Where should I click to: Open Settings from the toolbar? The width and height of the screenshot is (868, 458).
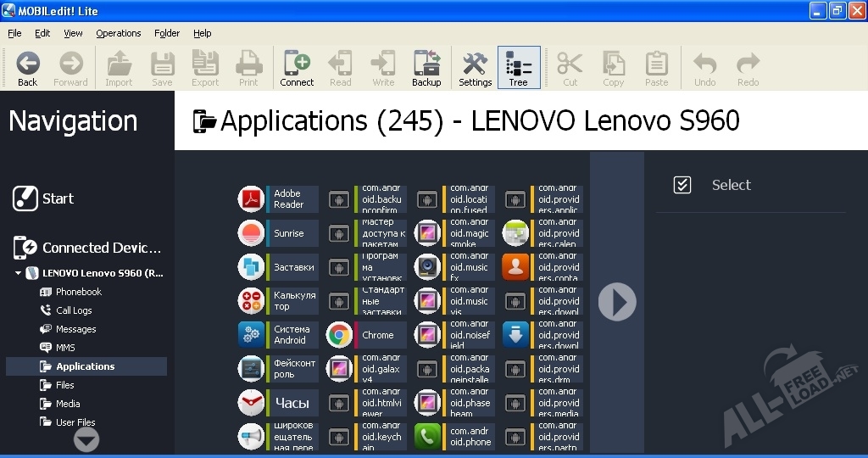pyautogui.click(x=475, y=68)
